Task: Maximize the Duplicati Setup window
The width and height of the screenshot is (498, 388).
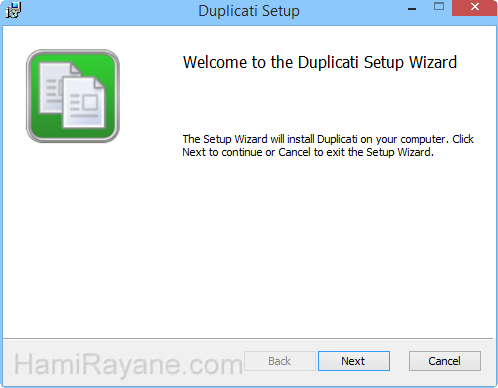Action: click(439, 7)
